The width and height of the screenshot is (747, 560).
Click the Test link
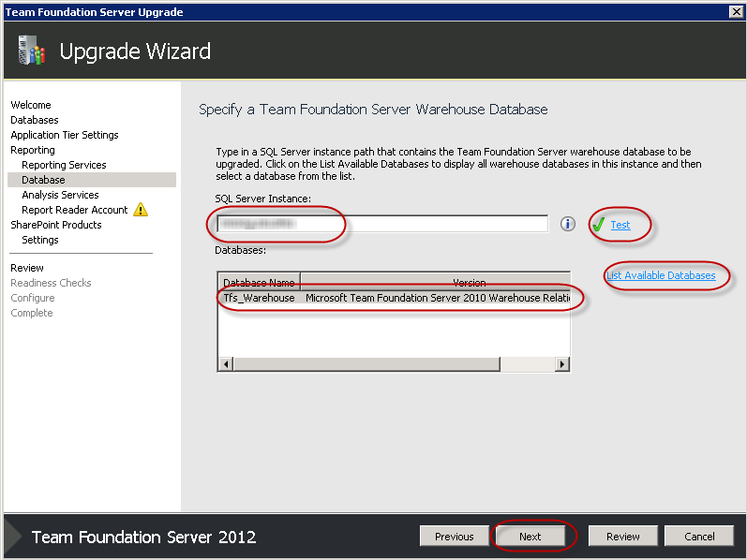pos(620,225)
